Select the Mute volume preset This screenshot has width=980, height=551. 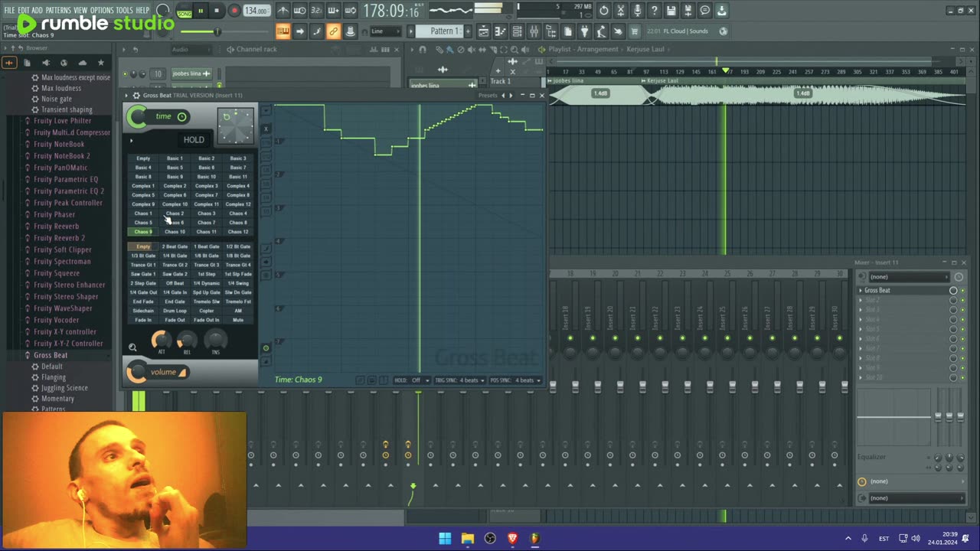(x=238, y=321)
